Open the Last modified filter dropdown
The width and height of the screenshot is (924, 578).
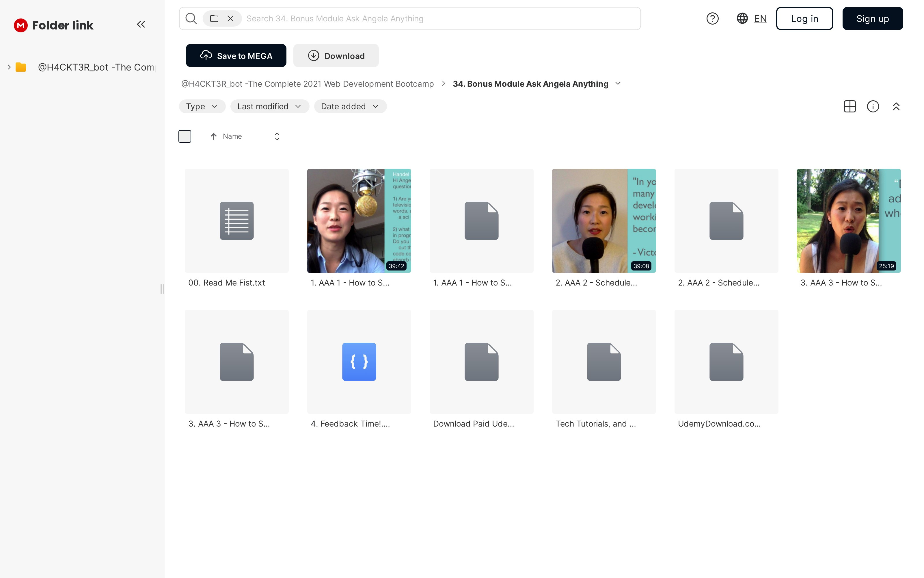click(270, 106)
